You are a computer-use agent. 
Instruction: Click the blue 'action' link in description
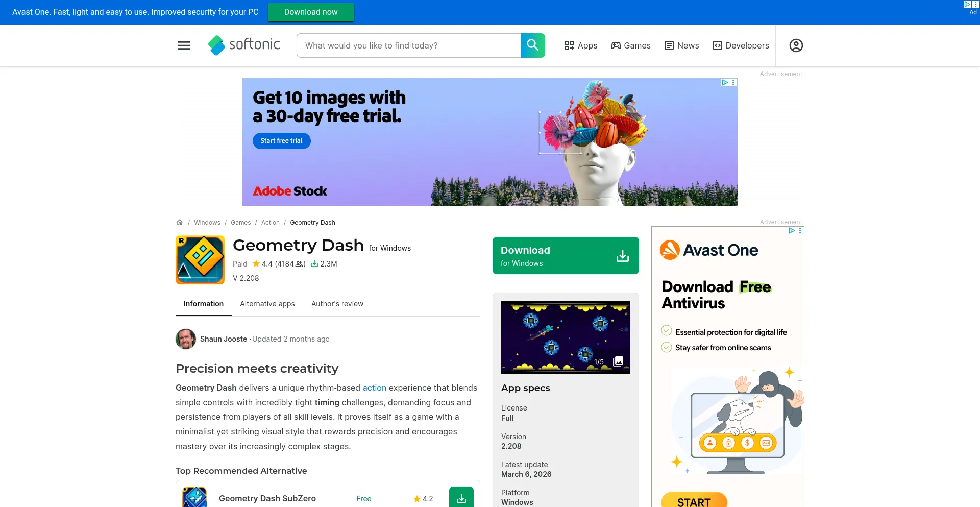click(375, 388)
